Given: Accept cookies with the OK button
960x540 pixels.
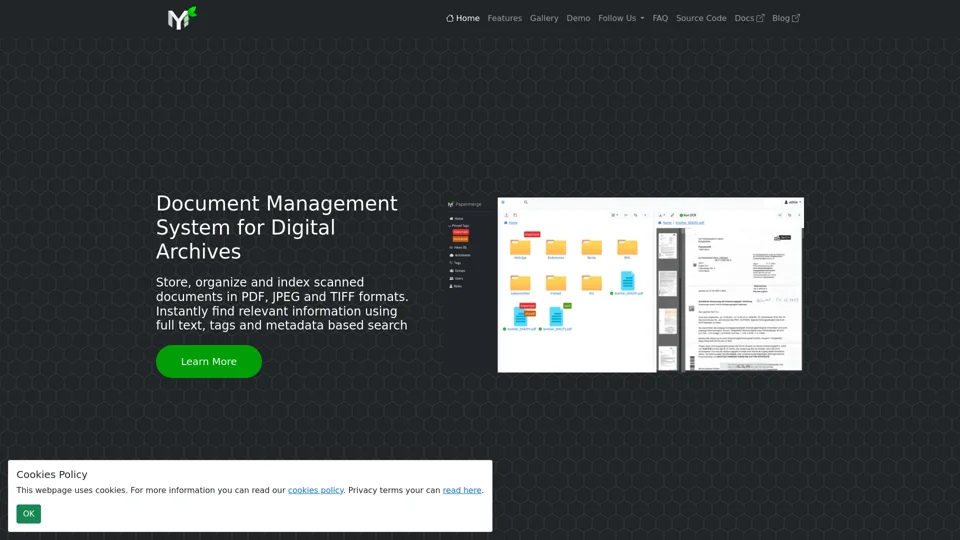Looking at the screenshot, I should coord(29,514).
